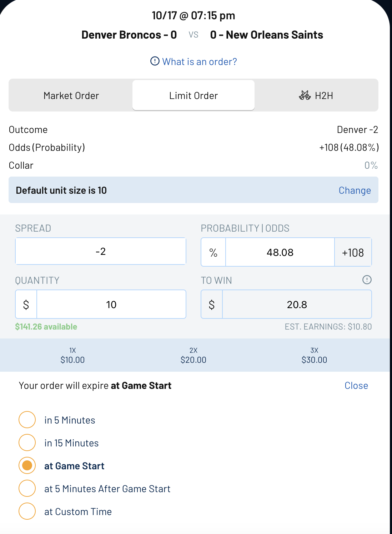392x534 pixels.
Task: Click the Spread input showing -2
Action: click(x=100, y=251)
